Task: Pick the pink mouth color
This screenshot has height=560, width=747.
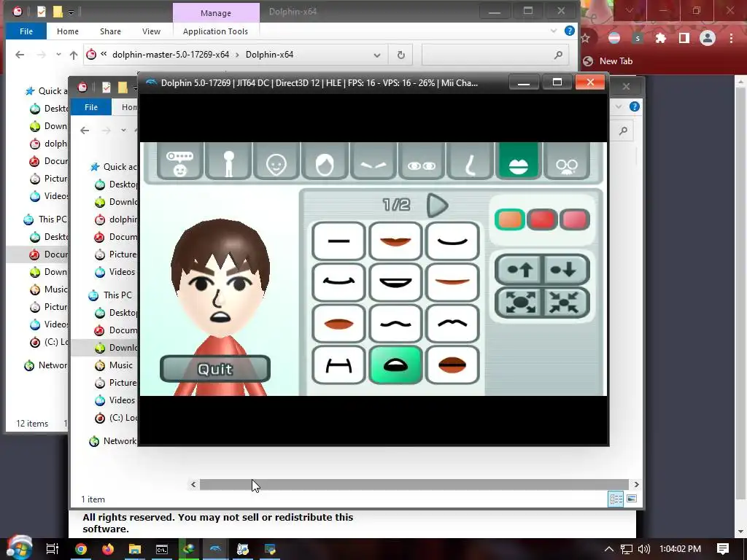Action: pyautogui.click(x=575, y=219)
